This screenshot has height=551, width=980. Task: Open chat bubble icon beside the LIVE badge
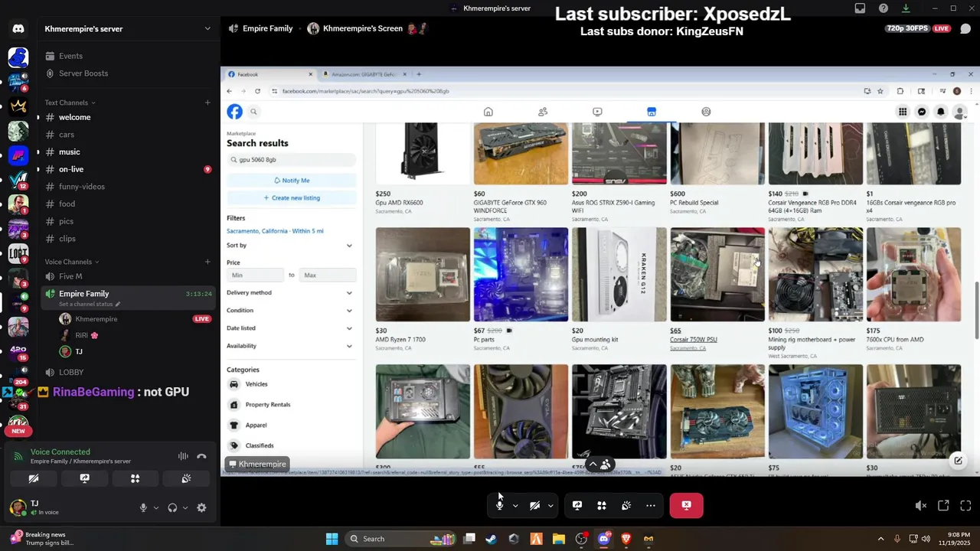coord(965,29)
